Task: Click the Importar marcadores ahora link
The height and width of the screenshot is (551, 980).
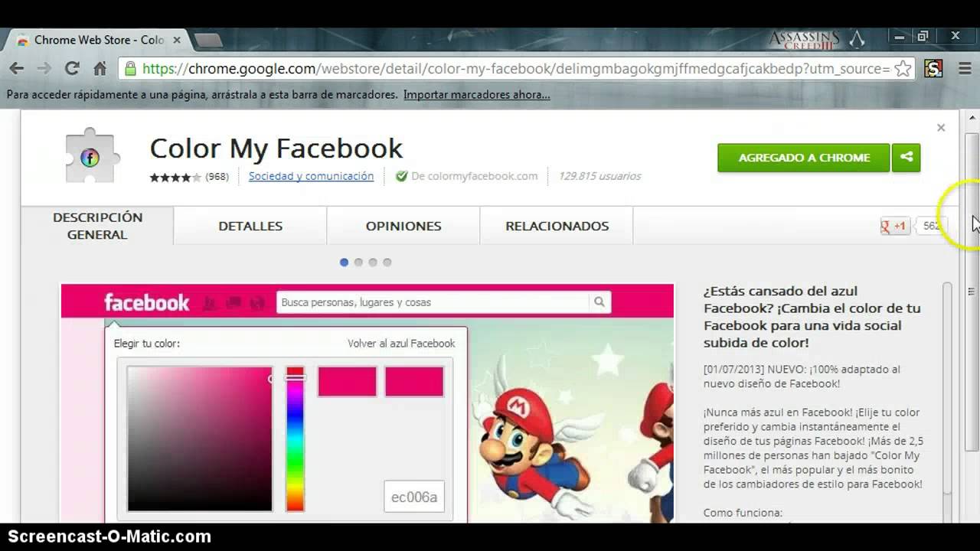Action: tap(477, 95)
